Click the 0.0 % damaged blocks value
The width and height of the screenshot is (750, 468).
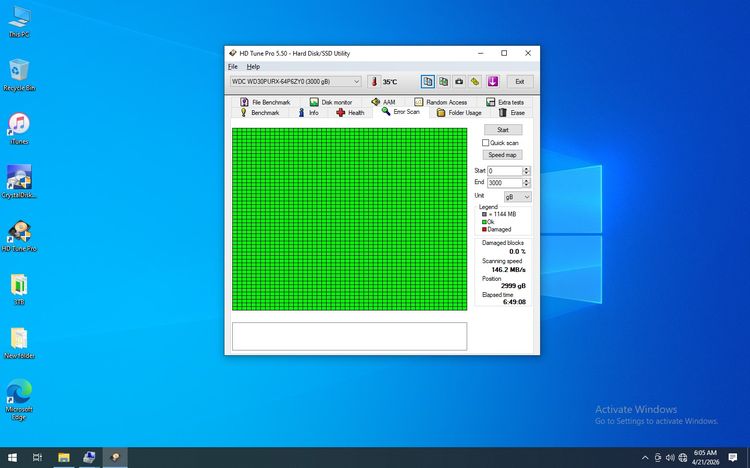(517, 251)
